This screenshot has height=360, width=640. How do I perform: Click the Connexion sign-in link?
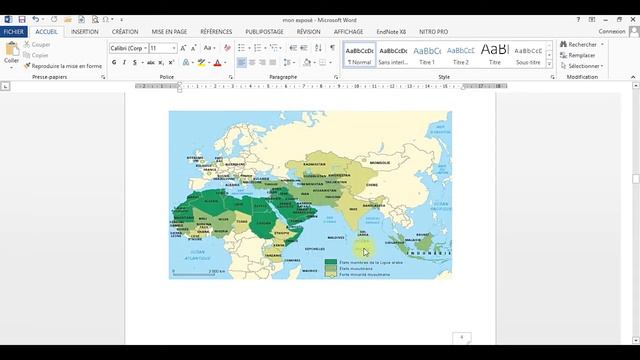612,31
